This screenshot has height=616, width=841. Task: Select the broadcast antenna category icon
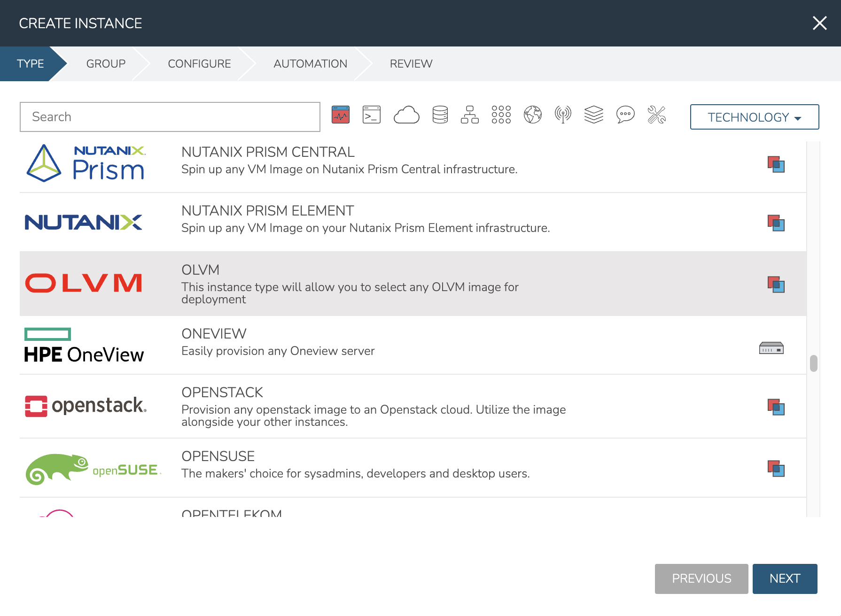click(563, 115)
